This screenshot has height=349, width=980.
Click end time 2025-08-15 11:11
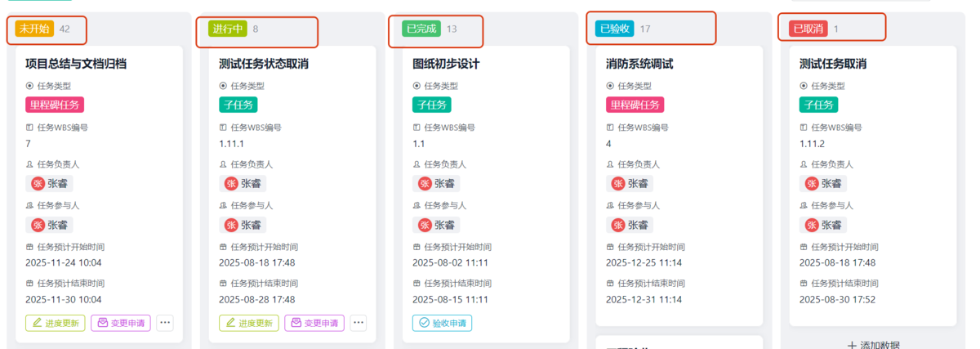(451, 299)
